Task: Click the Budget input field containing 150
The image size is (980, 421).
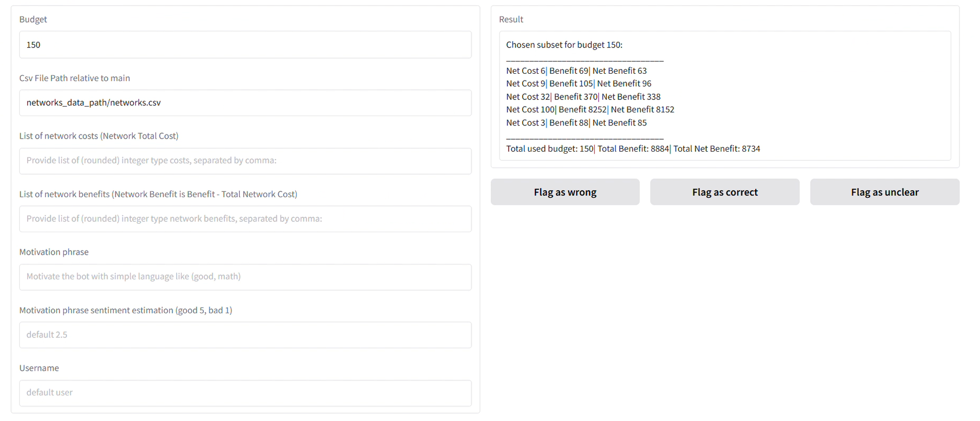Action: 245,45
